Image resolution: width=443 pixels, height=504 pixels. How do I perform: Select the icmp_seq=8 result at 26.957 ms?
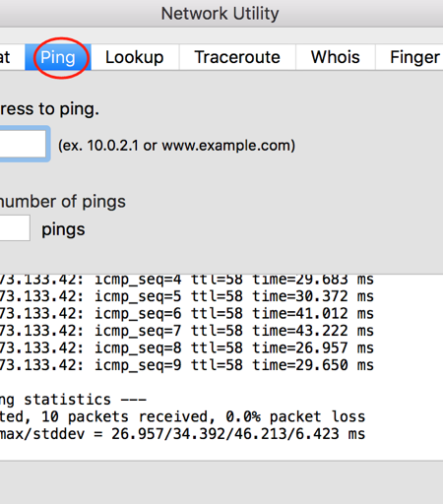tap(186, 347)
